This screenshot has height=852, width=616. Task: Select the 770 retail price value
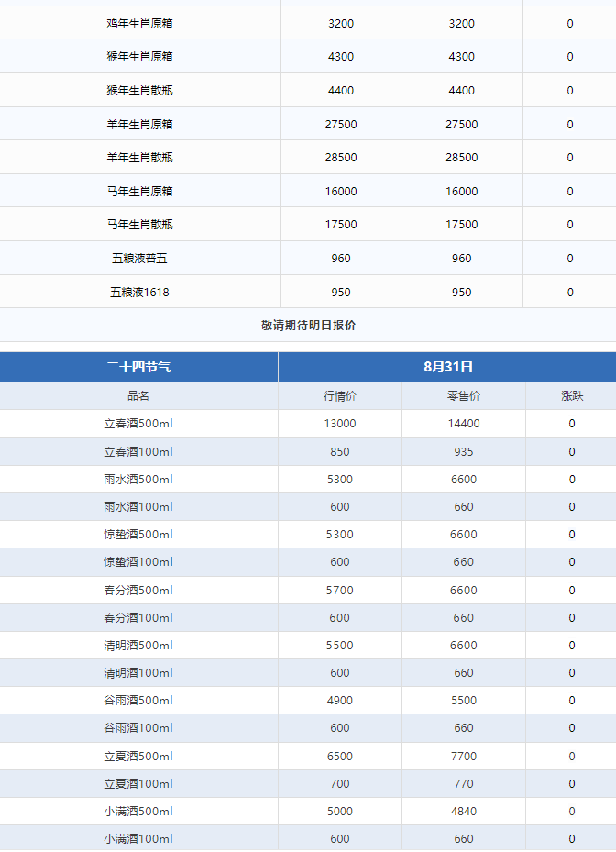[x=463, y=783]
